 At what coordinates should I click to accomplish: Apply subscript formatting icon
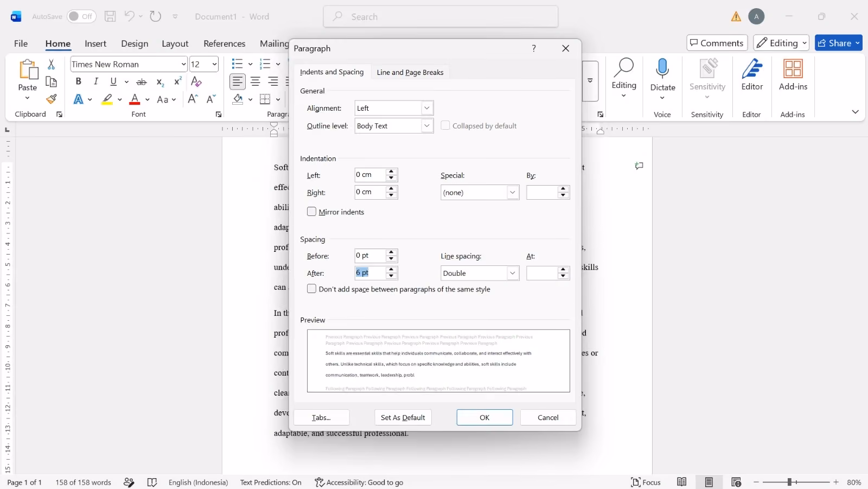point(160,82)
